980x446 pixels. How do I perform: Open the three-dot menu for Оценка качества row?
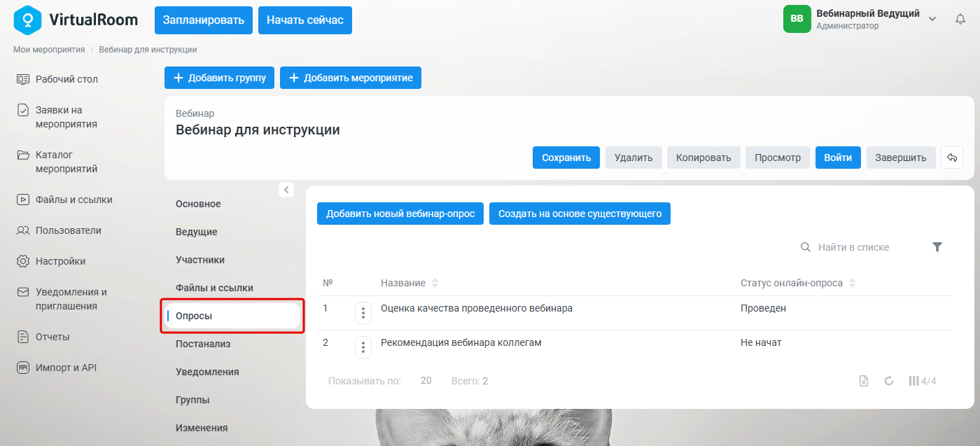[x=363, y=313]
